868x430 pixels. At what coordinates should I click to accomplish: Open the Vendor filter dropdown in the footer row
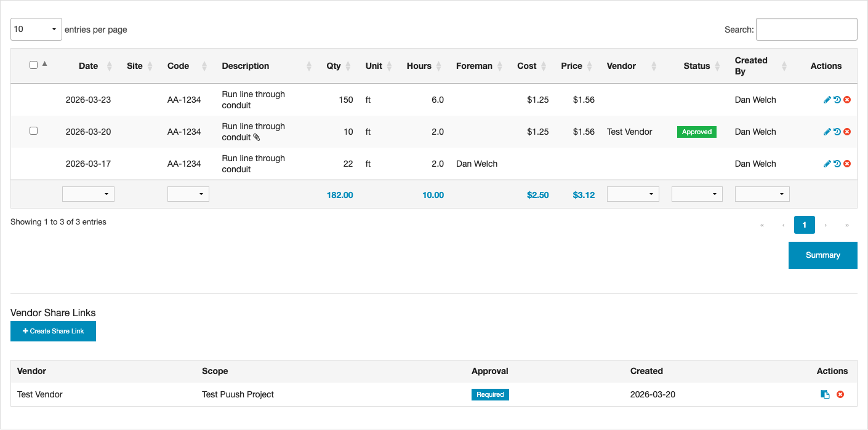pos(633,194)
